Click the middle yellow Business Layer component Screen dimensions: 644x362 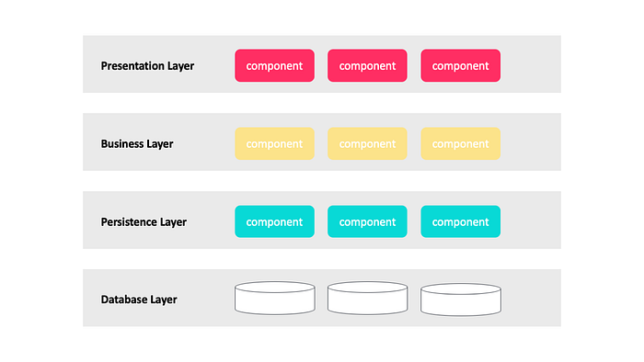(367, 143)
